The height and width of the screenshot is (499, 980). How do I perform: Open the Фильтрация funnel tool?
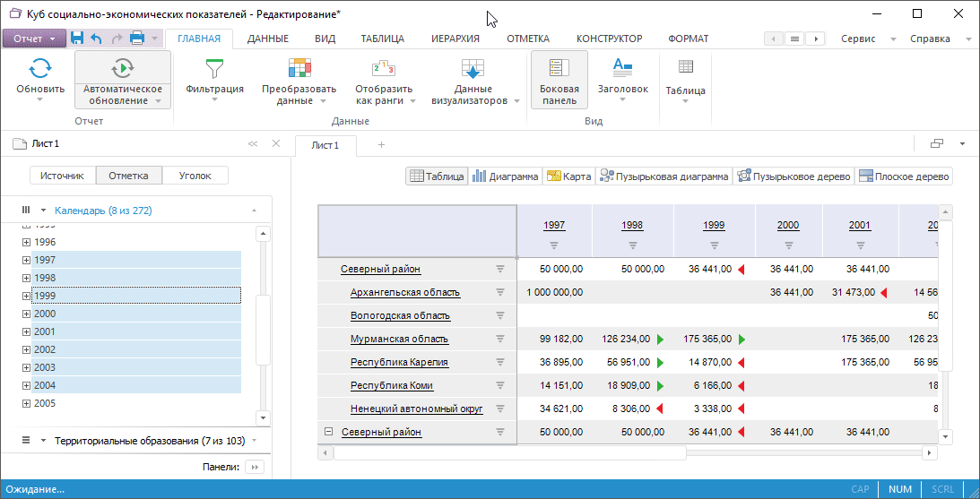[214, 70]
